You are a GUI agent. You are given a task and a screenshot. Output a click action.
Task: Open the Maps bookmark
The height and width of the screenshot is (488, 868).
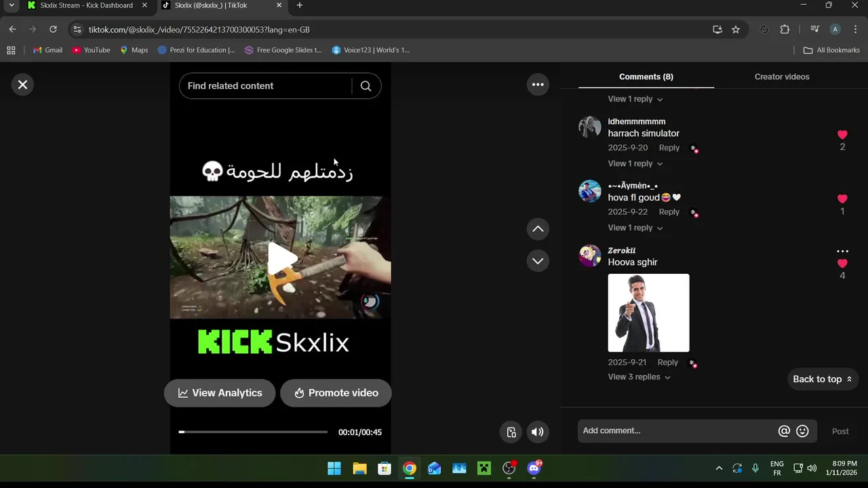click(134, 50)
